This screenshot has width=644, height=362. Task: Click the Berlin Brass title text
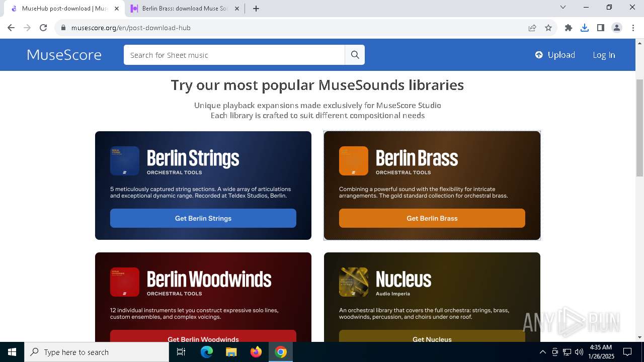[417, 158]
